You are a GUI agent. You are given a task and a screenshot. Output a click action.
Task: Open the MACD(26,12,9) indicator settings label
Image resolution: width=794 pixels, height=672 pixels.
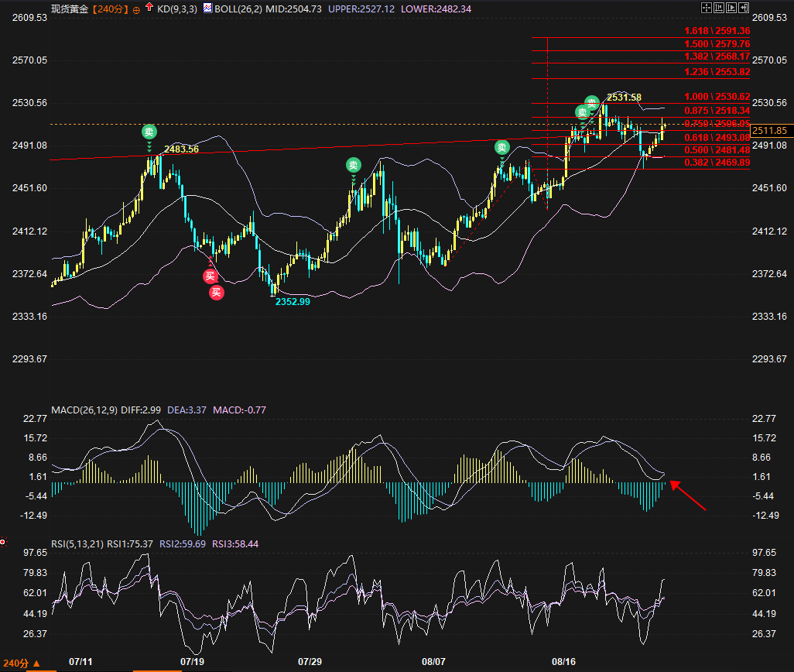[84, 410]
